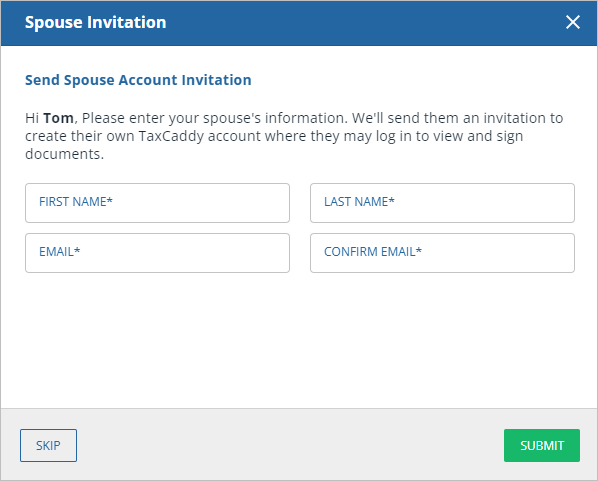The width and height of the screenshot is (598, 481).
Task: Select the Email input box
Action: click(x=158, y=253)
